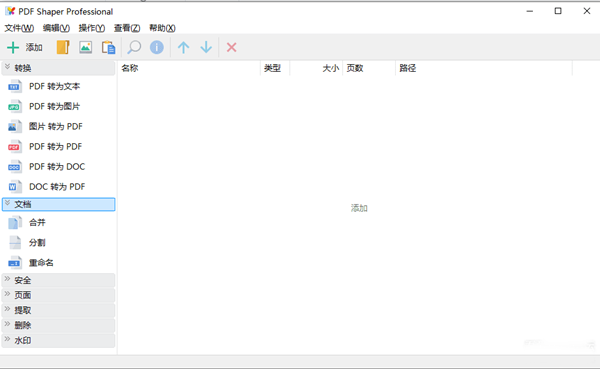
Task: Click the page icon beside 合并
Action: point(15,222)
